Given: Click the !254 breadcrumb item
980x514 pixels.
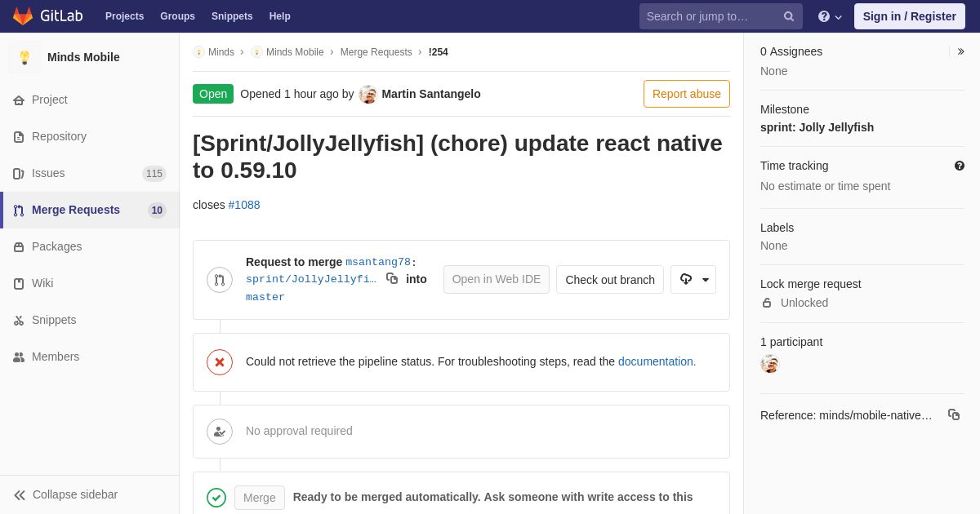Looking at the screenshot, I should pos(439,52).
